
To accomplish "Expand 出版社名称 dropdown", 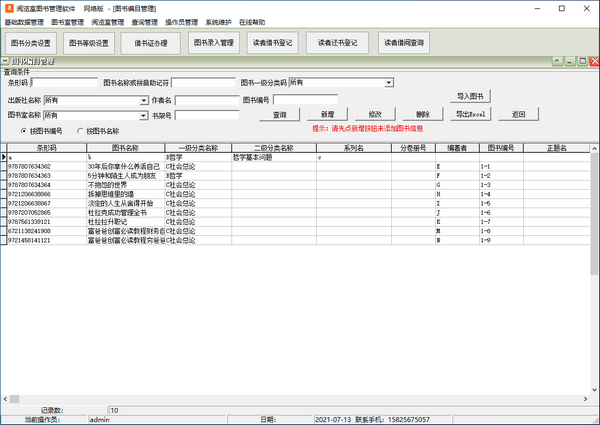I will click(x=143, y=100).
